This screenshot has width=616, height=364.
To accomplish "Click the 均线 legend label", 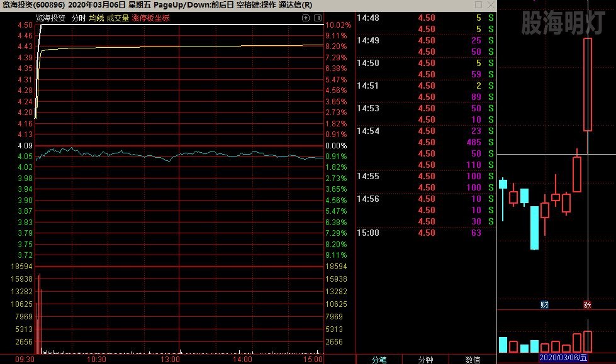I will coord(96,18).
